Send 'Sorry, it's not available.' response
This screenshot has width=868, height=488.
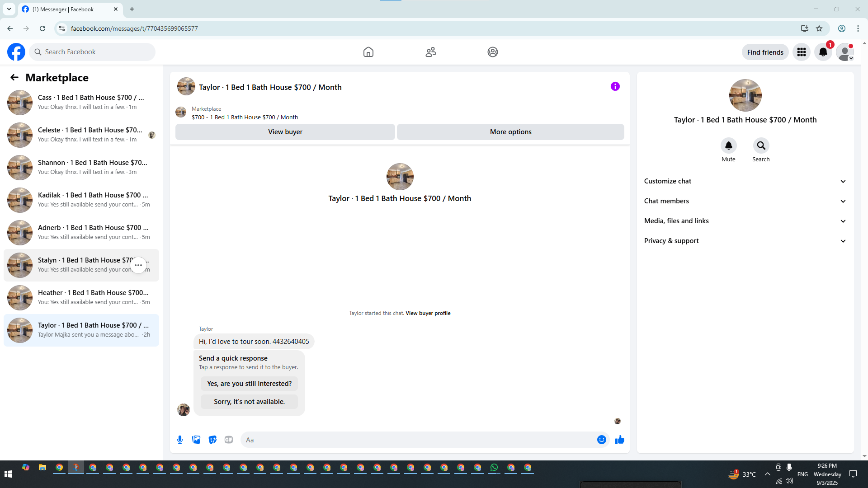(x=250, y=402)
